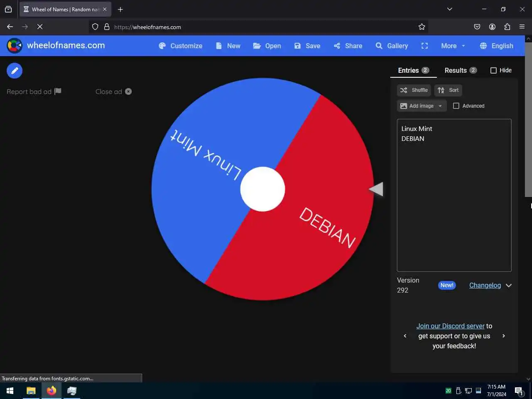Viewport: 532px width, 399px height.
Task: Enter fullscreen mode with the brackets icon
Action: [x=424, y=46]
